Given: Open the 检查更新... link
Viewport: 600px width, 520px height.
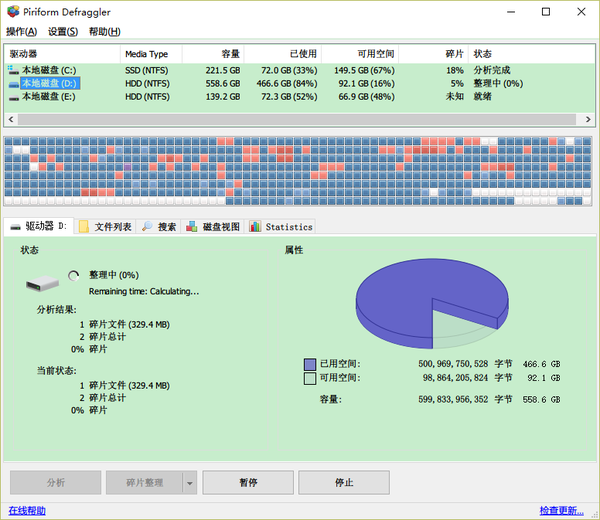Looking at the screenshot, I should coord(561,510).
